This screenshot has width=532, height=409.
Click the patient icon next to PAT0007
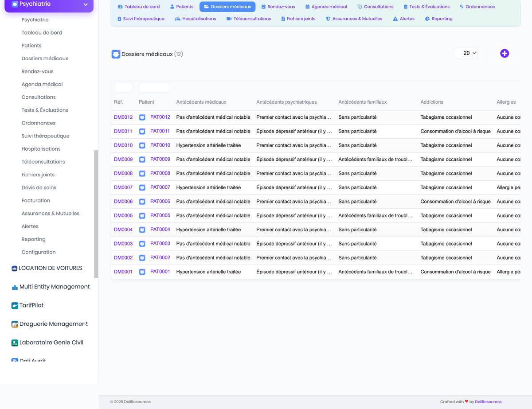tap(142, 187)
